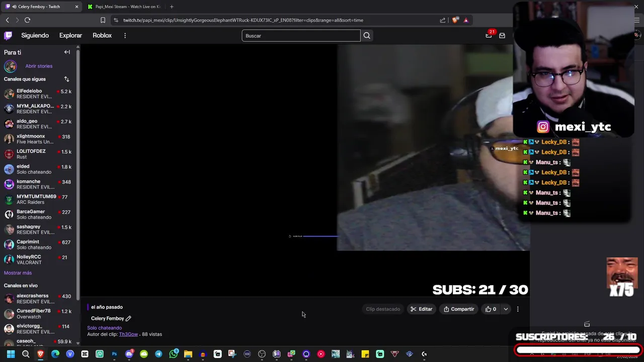Sort followed channels with arrows icon
This screenshot has height=362, width=644.
66,79
